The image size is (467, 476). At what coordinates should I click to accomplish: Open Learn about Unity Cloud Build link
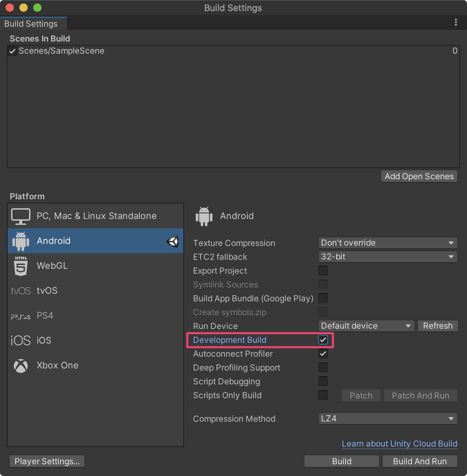click(x=400, y=444)
